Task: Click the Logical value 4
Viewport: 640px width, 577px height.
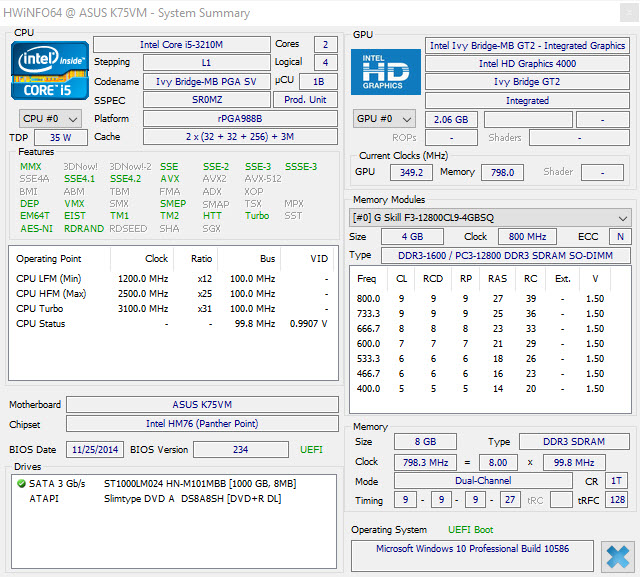Action: 326,63
